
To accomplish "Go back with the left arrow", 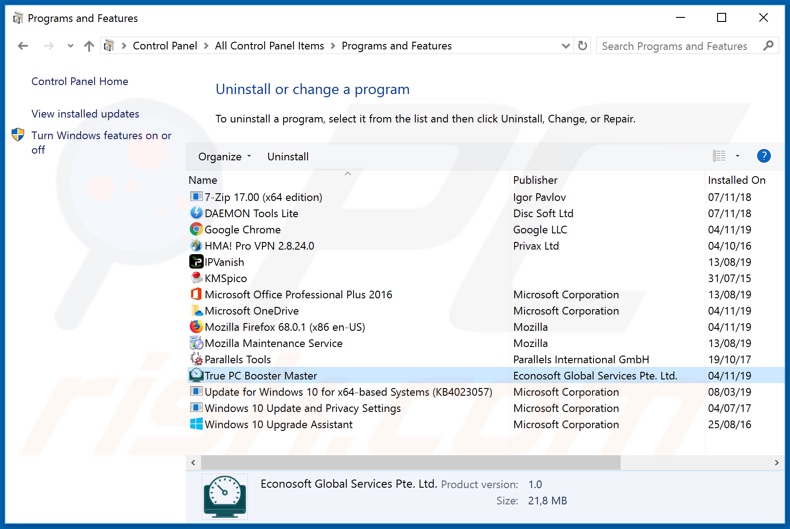I will (23, 46).
